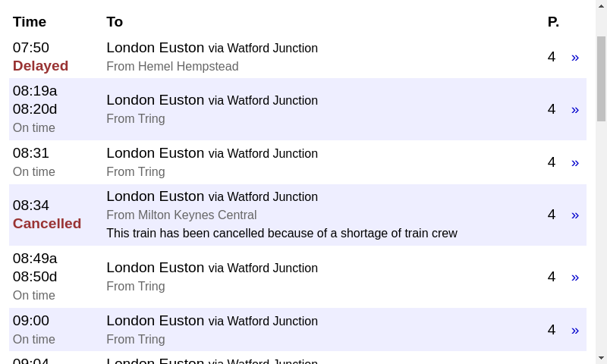This screenshot has height=364, width=607.
Task: Select London Euston destination of 07:50 service
Action: 156,48
